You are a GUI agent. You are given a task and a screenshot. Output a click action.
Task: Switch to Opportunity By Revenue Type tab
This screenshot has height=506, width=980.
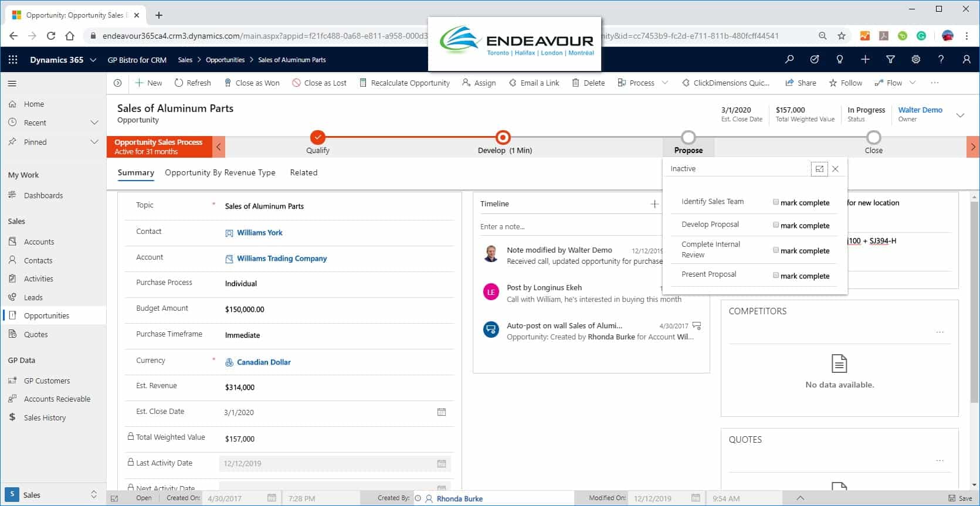pos(220,172)
